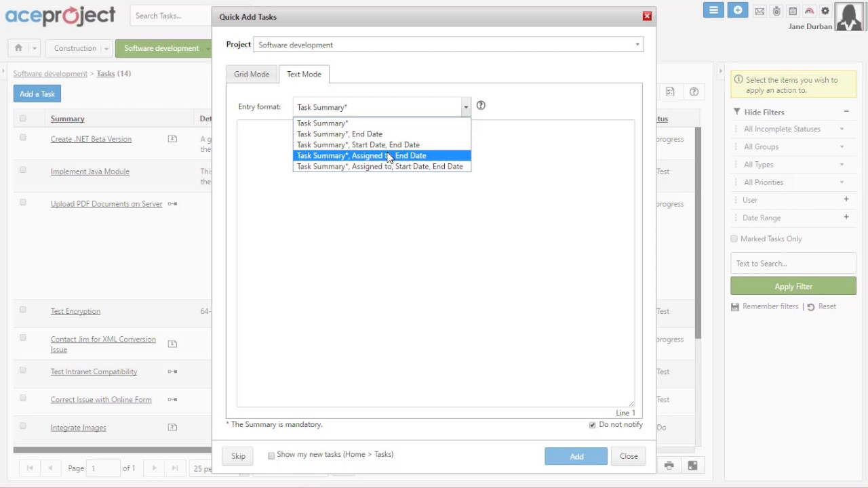The image size is (868, 488).
Task: Expand the User filter with plus
Action: [x=846, y=199]
